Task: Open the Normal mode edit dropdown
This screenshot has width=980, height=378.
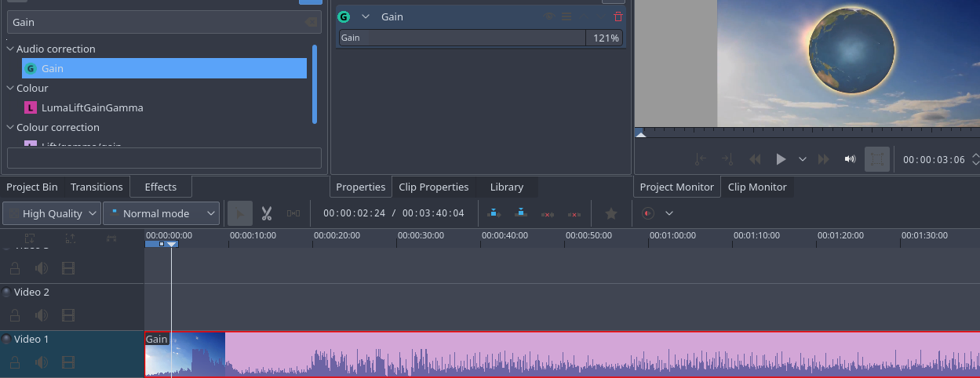Action: point(161,213)
